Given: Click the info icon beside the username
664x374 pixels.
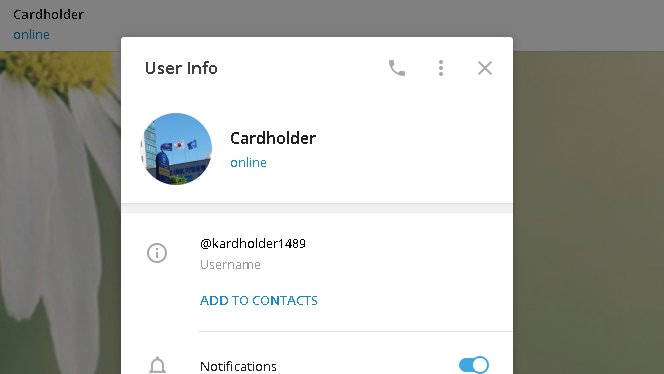Looking at the screenshot, I should (157, 253).
